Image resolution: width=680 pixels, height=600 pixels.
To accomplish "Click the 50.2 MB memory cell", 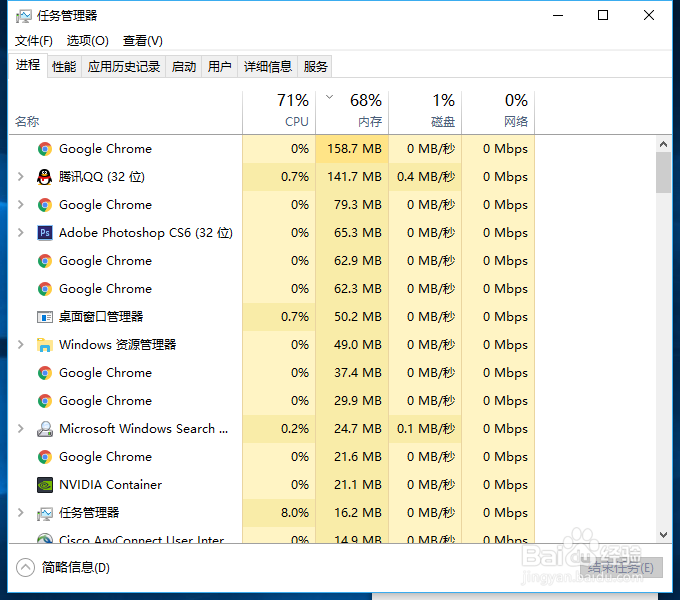I will (352, 317).
